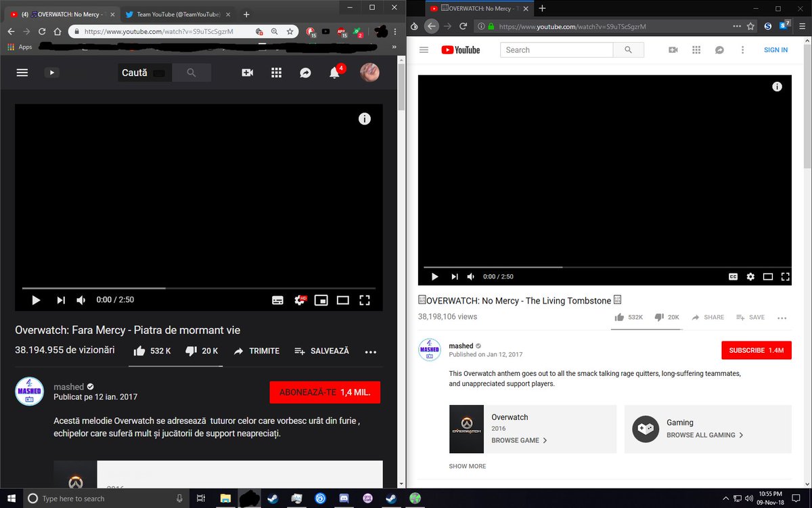Click TRIMITE share button

pyautogui.click(x=256, y=351)
